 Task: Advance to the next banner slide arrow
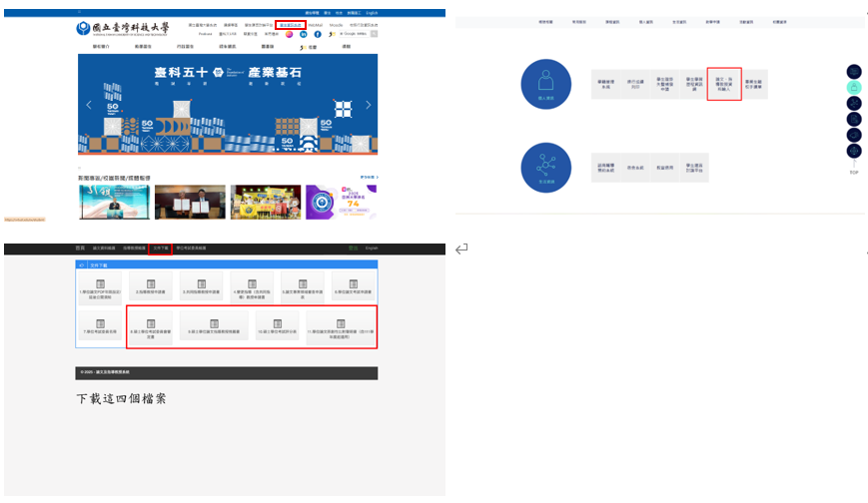click(368, 105)
